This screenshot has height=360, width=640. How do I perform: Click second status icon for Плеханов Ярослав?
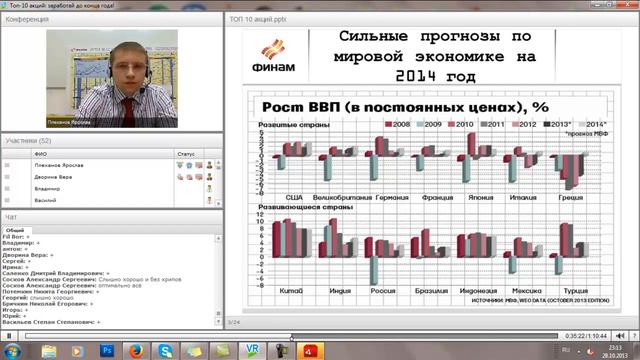pyautogui.click(x=189, y=165)
